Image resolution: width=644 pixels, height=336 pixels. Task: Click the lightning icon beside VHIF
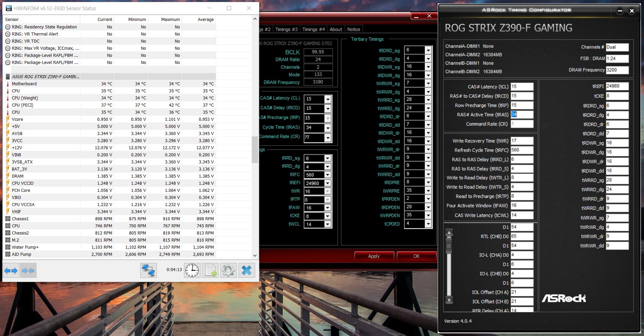8,212
